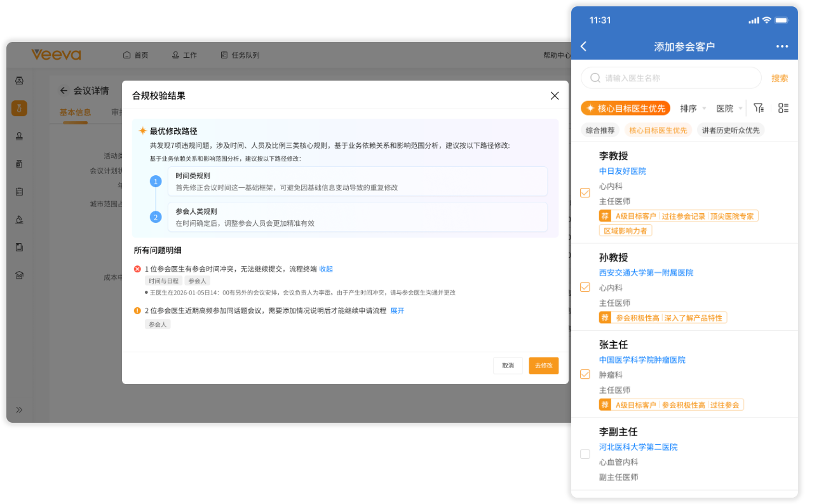Viewport: 826px width, 504px height.
Task: Click back arrow beside 会议详情
Action: 64,91
